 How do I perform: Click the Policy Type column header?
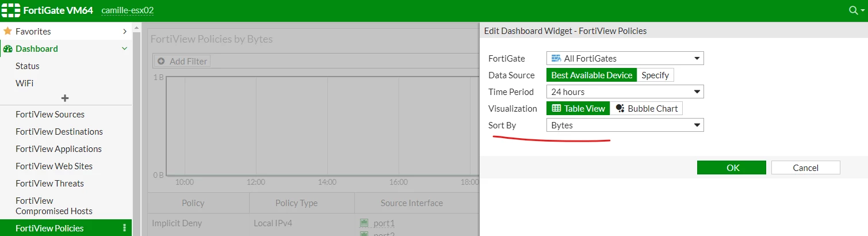[x=295, y=203]
